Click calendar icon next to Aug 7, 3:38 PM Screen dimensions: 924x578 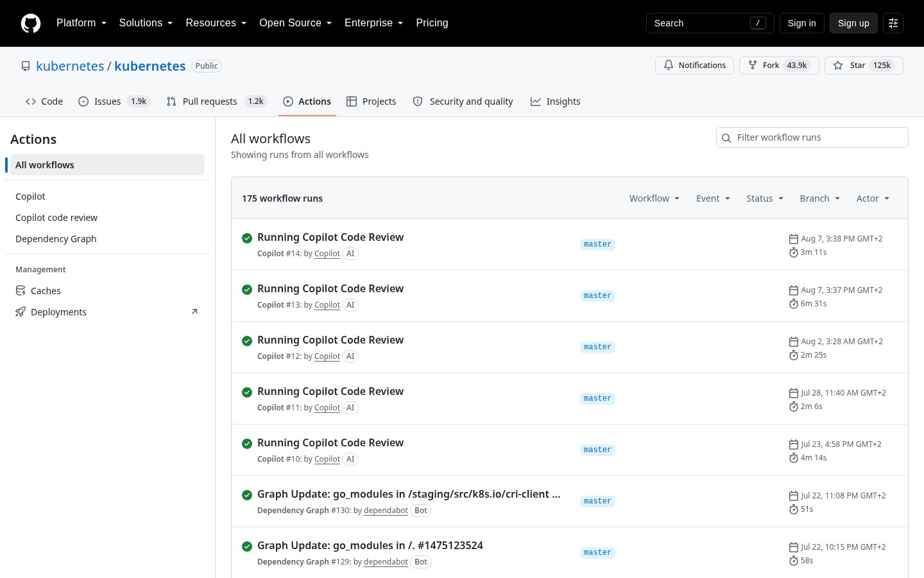(794, 239)
